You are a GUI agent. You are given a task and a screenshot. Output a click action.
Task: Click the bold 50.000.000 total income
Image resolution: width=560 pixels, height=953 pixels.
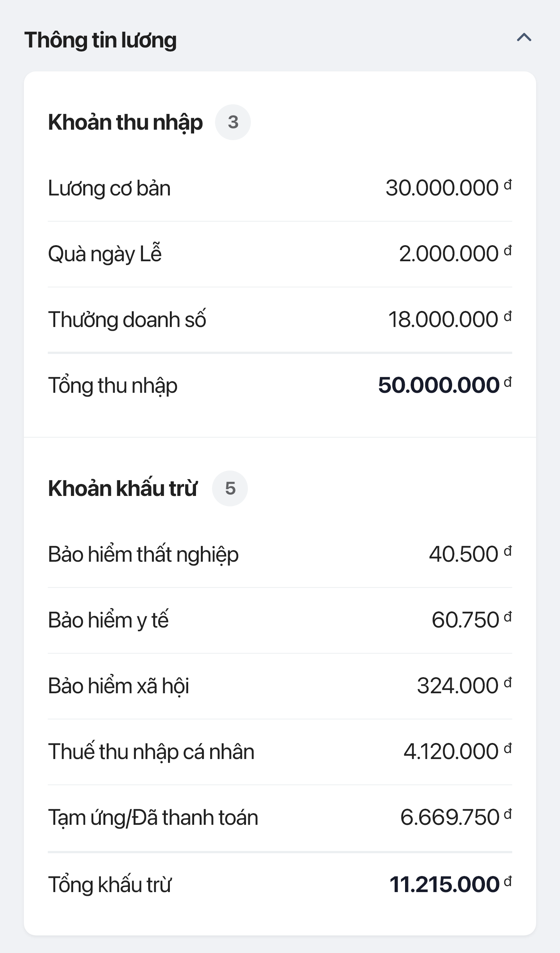tap(444, 385)
